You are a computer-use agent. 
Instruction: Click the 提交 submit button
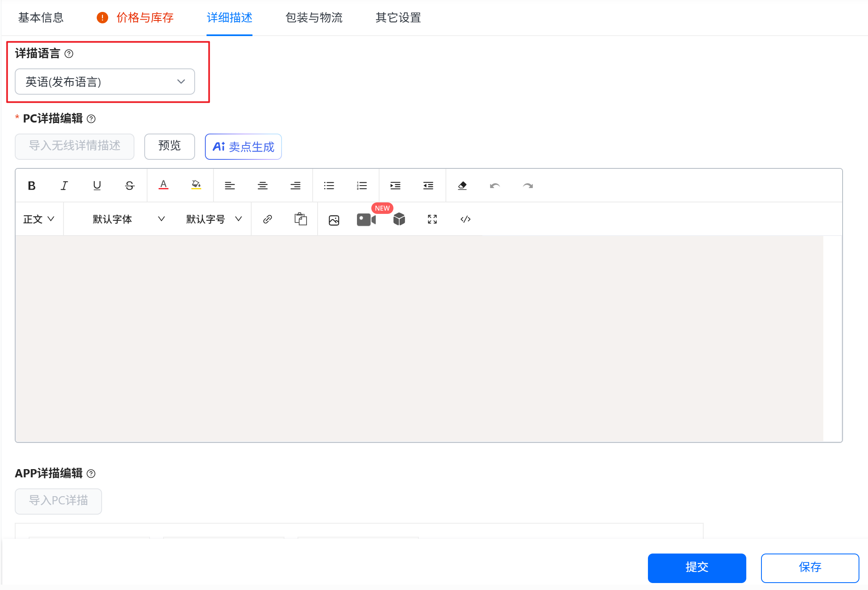[x=696, y=567]
